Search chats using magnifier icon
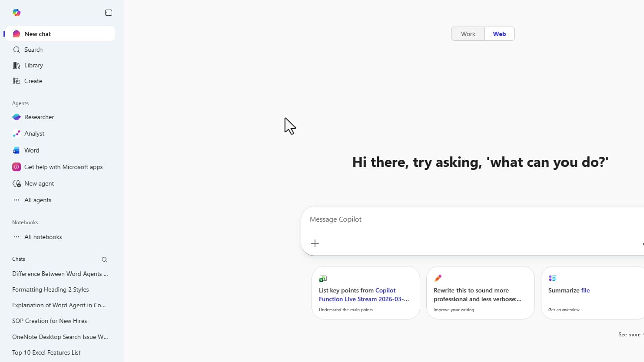 coord(104,260)
